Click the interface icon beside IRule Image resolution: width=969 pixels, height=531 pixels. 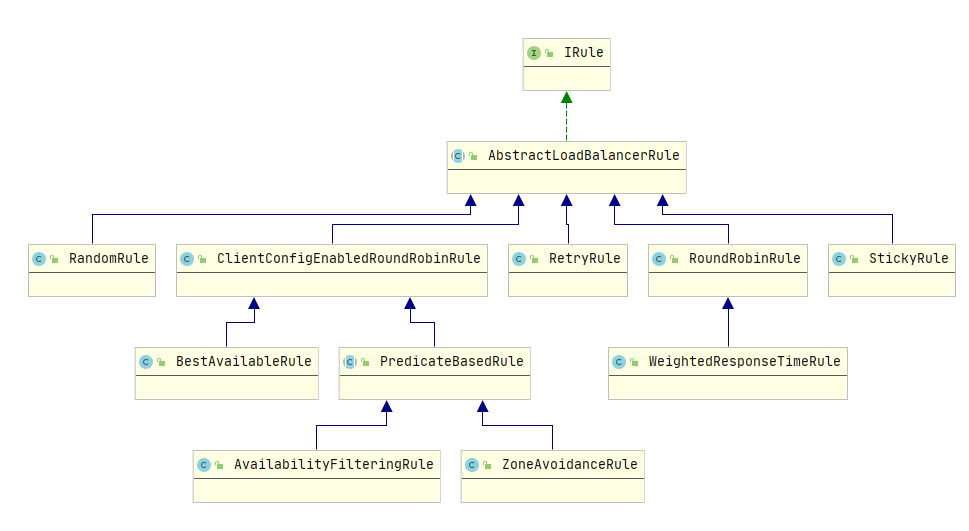tap(534, 53)
